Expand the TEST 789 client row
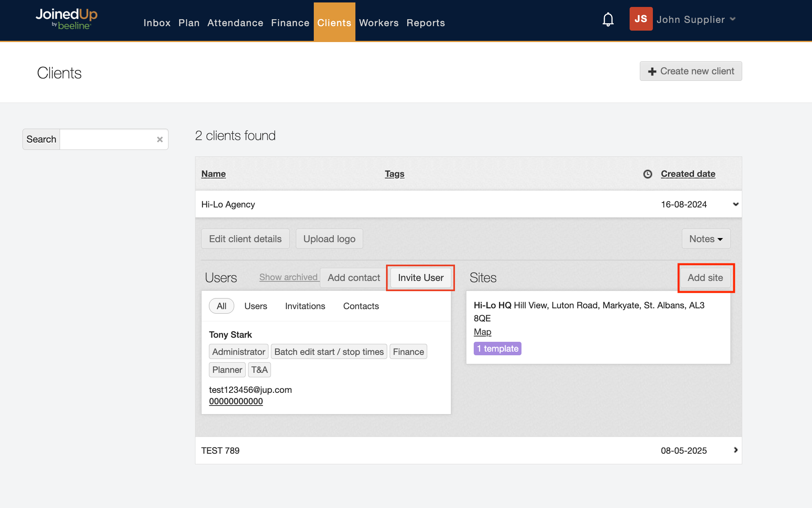Image resolution: width=812 pixels, height=508 pixels. (736, 450)
